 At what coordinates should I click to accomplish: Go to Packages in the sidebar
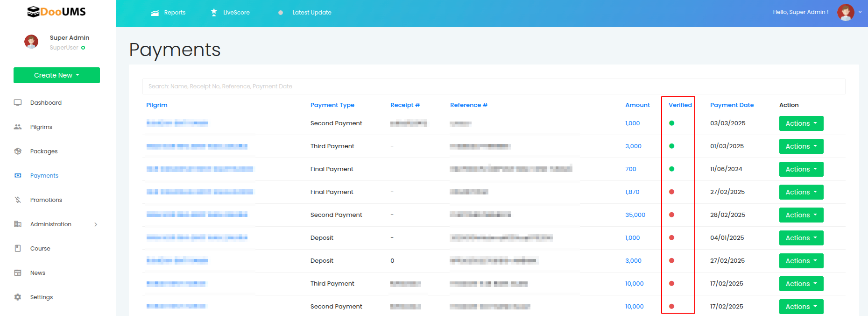[x=44, y=151]
